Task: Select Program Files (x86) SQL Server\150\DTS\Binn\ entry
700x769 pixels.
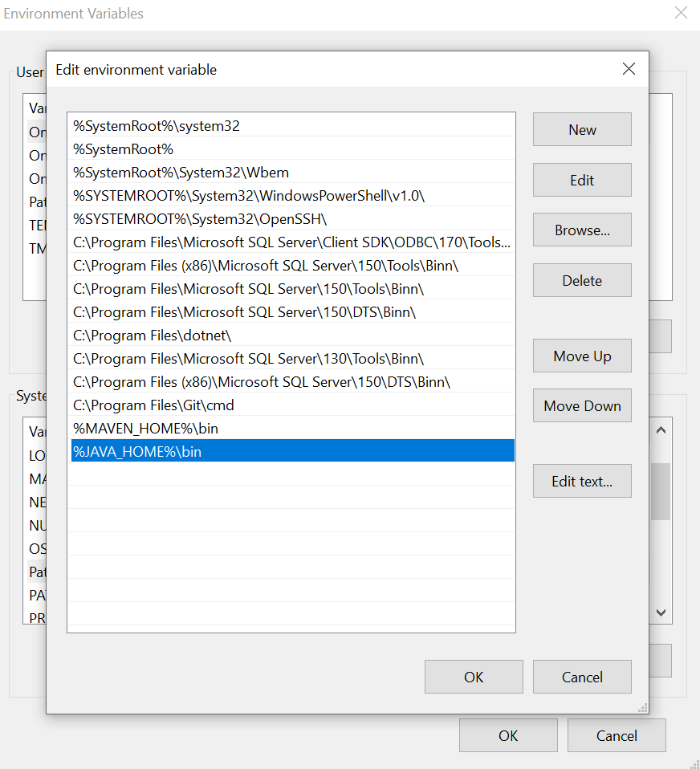Action: pyautogui.click(x=293, y=382)
